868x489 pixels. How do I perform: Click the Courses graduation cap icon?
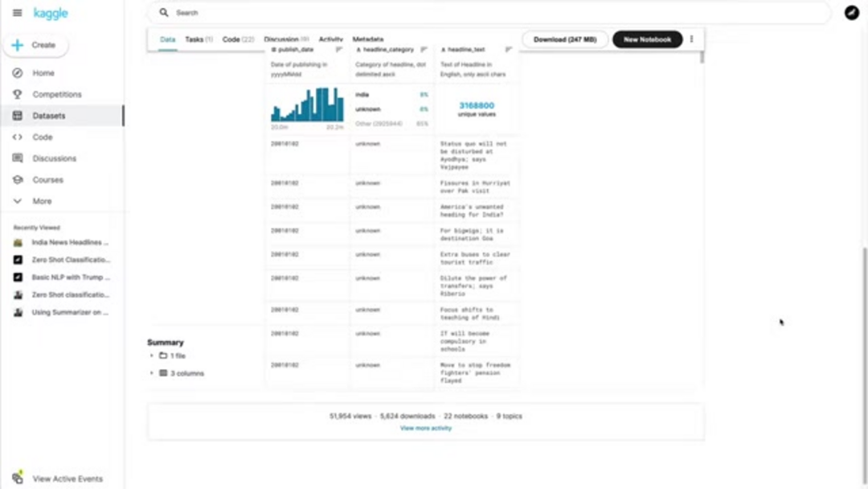[x=18, y=180]
